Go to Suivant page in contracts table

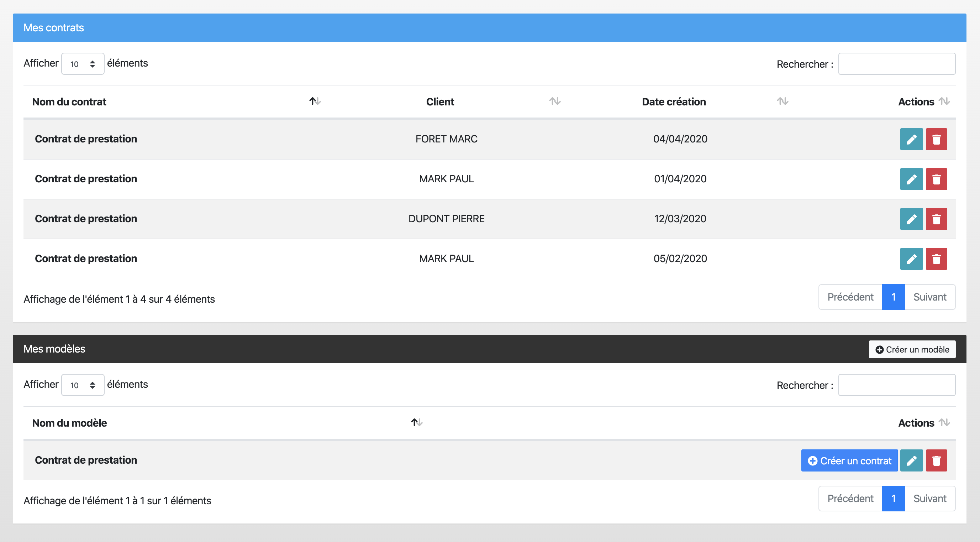[x=930, y=297]
